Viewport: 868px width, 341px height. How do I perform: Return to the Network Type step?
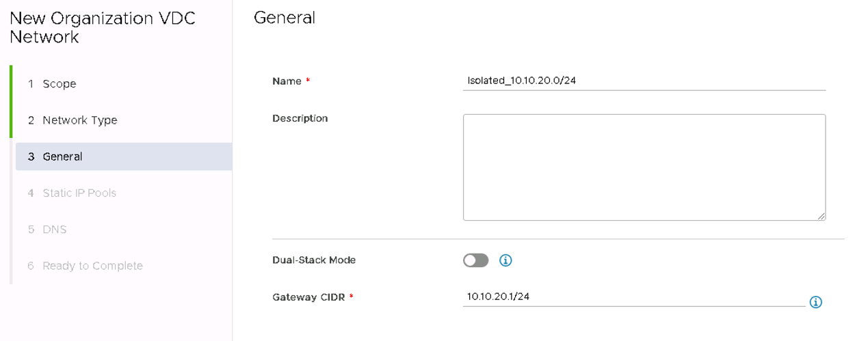pos(79,120)
